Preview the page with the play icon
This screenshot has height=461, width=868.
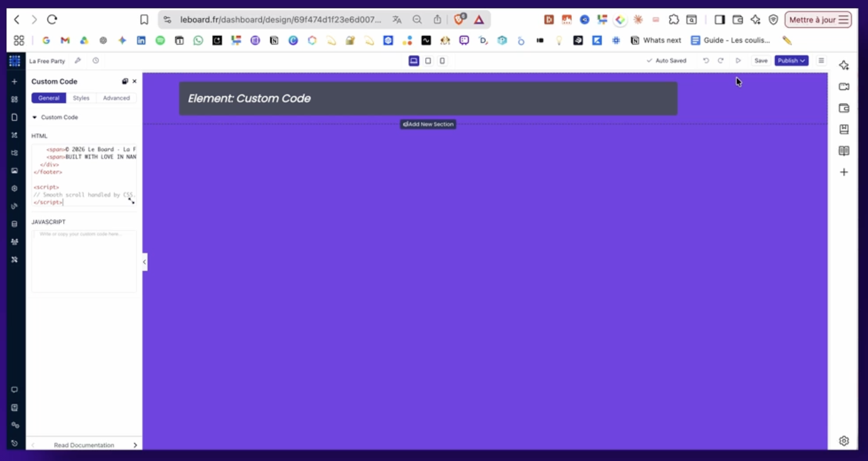[x=738, y=61]
